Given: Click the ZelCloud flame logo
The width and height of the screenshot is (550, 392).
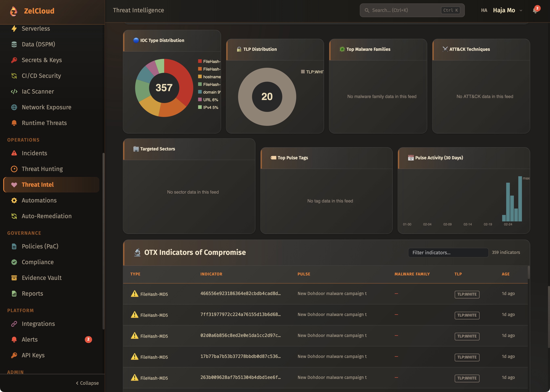Looking at the screenshot, I should click(14, 11).
